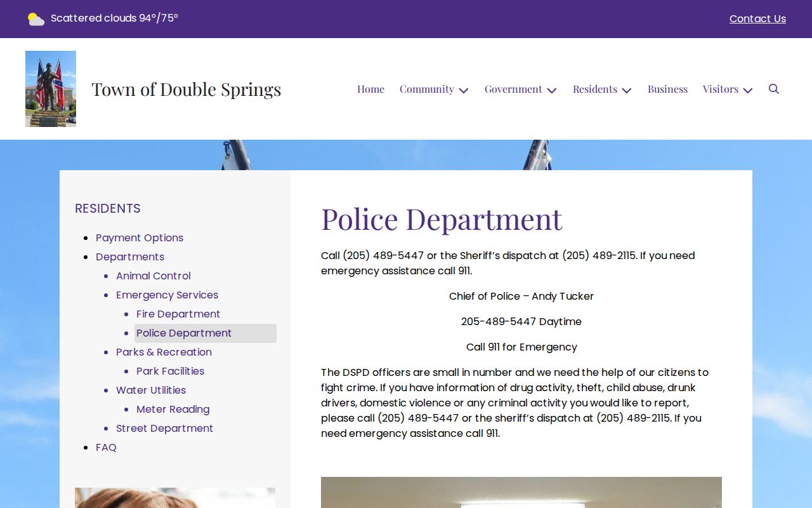Go to the Home page
This screenshot has width=812, height=508.
[x=370, y=89]
